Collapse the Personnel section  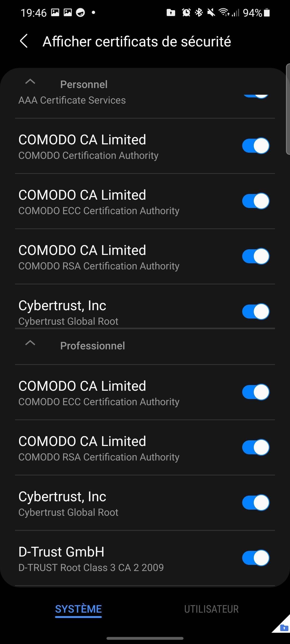pos(30,82)
